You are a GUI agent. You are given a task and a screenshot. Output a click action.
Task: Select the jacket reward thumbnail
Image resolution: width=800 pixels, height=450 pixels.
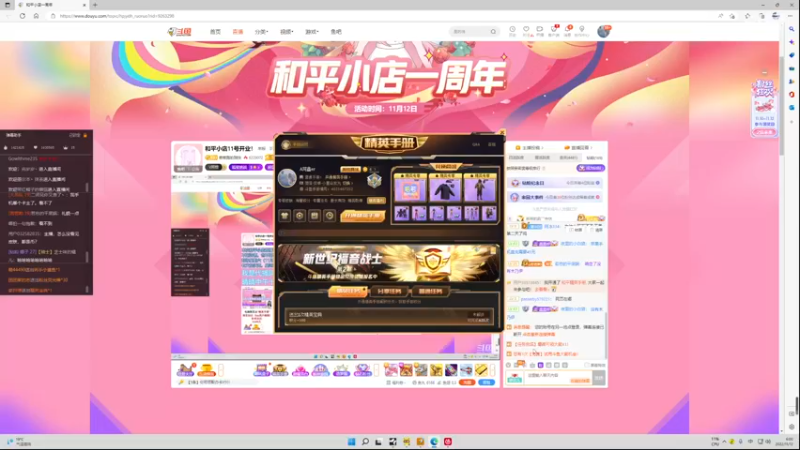[x=445, y=188]
